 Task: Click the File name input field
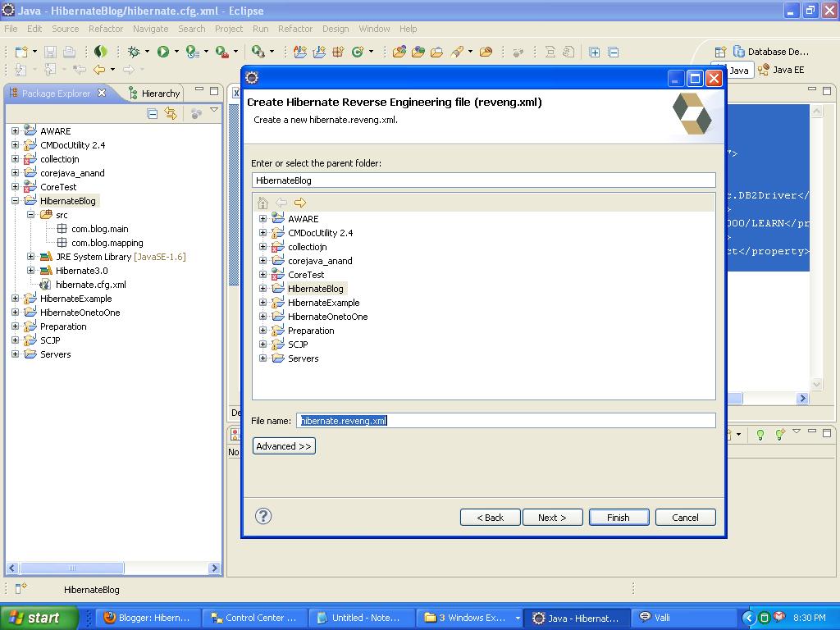[x=505, y=421]
